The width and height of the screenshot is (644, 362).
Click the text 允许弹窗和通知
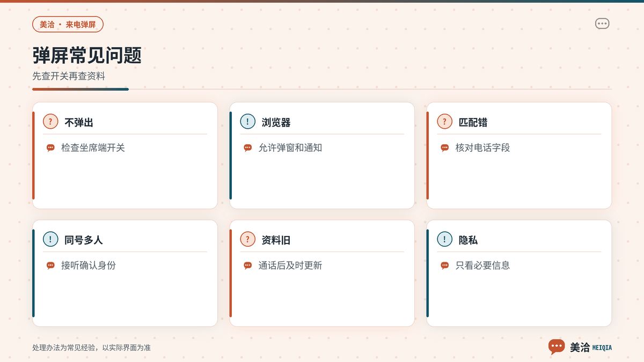290,148
